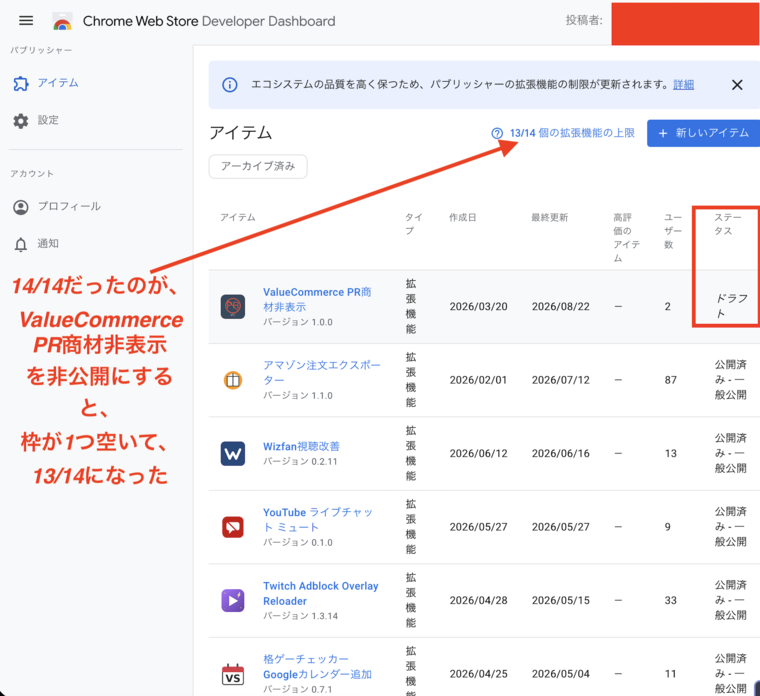The width and height of the screenshot is (760, 696).
Task: Click the YouTube ライブチャット ミュート icon
Action: (x=233, y=527)
